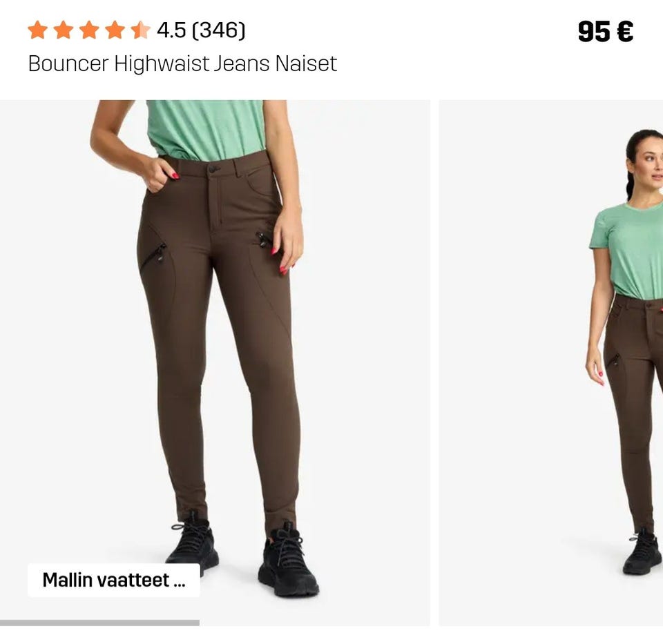The image size is (663, 644).
Task: Click the 95 € price label
Action: coord(606,32)
